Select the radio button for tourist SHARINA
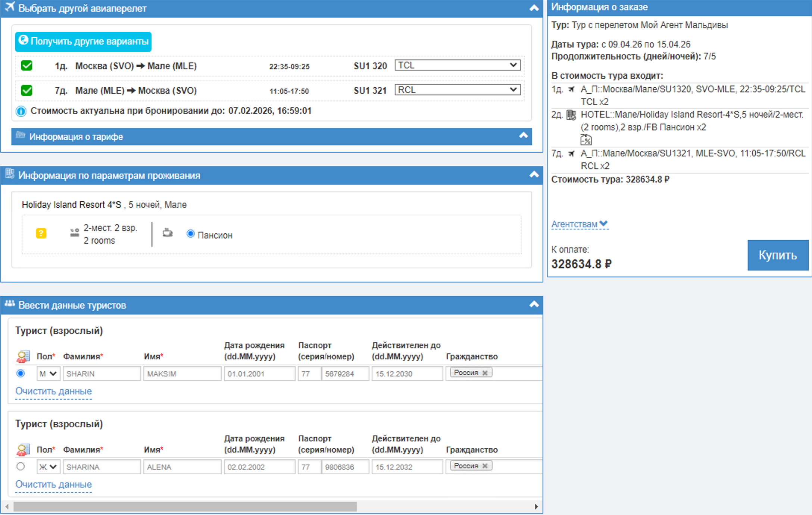Image resolution: width=812 pixels, height=515 pixels. tap(21, 466)
